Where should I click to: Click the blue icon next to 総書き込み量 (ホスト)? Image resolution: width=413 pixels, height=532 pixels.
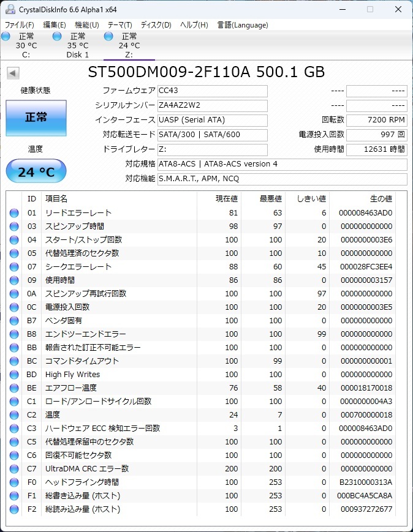13,495
